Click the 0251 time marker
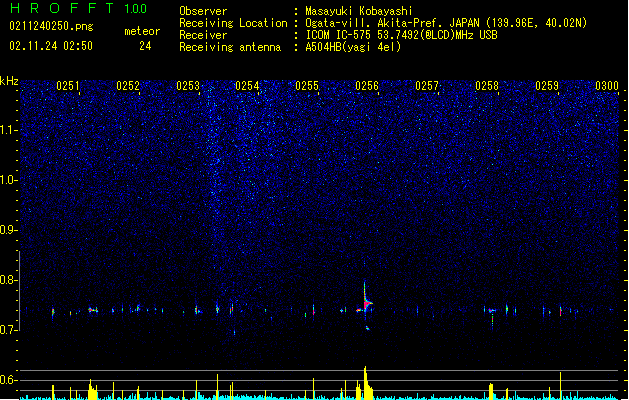 pos(68,86)
